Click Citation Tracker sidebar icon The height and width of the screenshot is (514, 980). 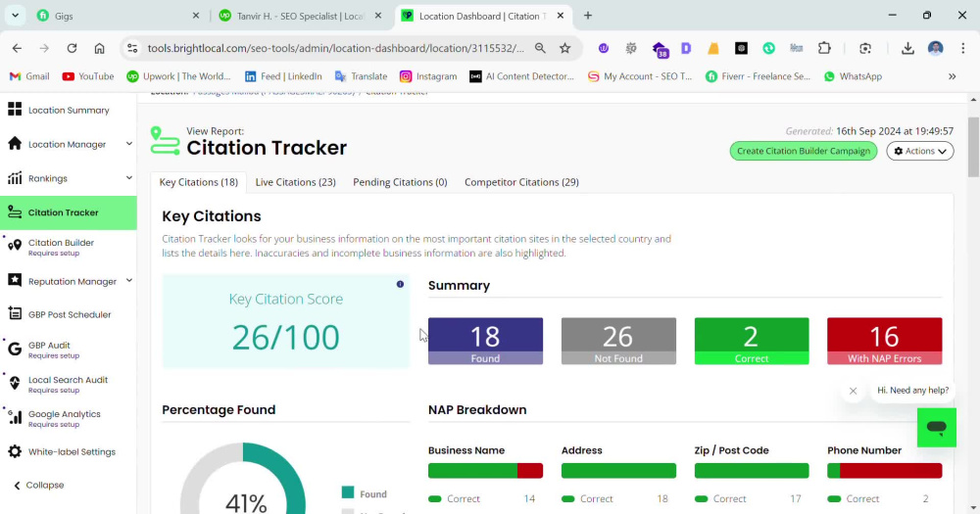click(15, 212)
